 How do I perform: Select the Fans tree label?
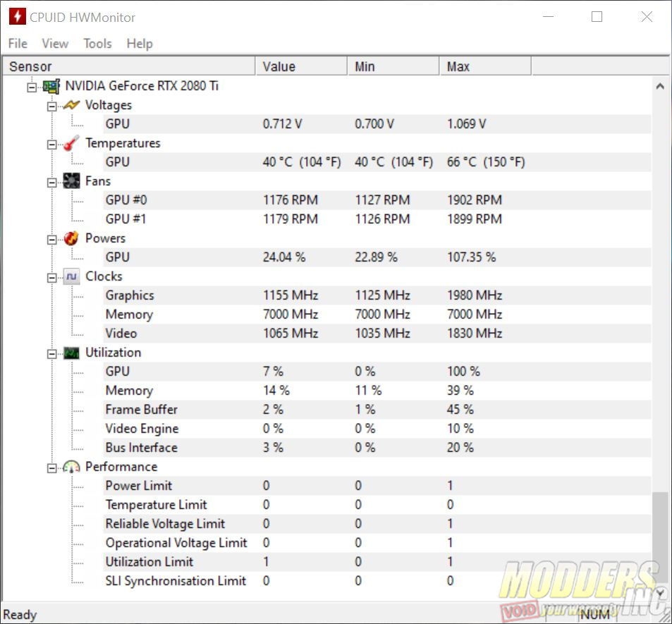point(98,181)
